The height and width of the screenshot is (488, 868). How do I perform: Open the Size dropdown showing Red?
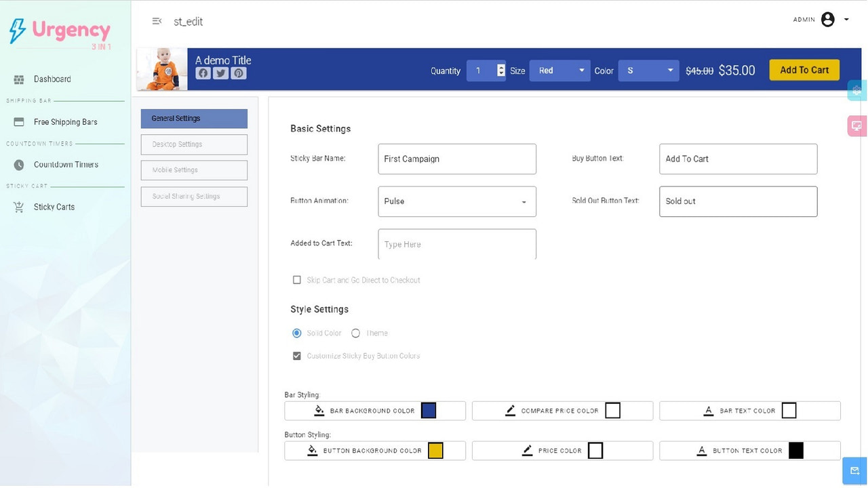pyautogui.click(x=560, y=70)
